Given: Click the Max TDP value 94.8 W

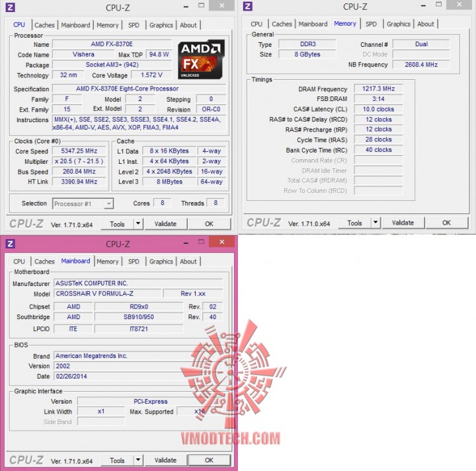Looking at the screenshot, I should pyautogui.click(x=159, y=54).
